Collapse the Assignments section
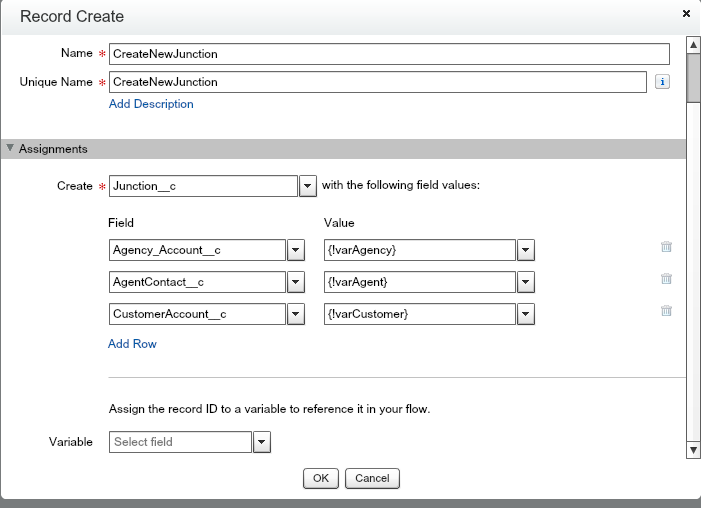701x508 pixels. 11,149
